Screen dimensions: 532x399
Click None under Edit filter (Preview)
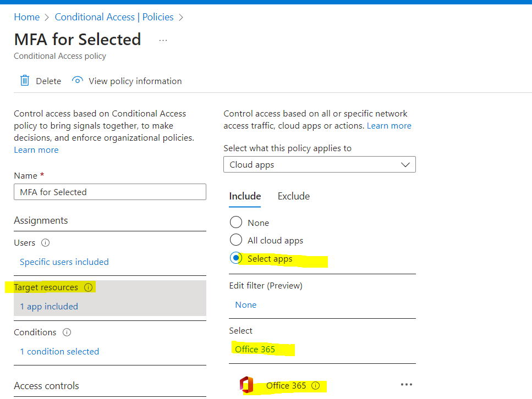[245, 305]
